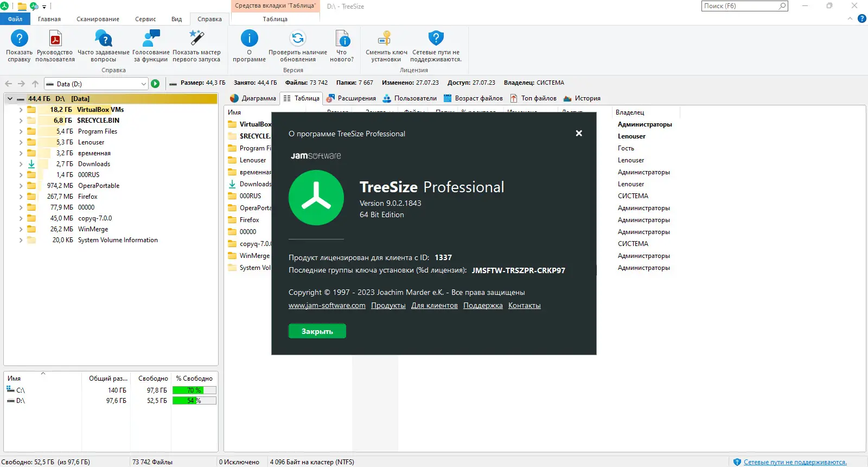This screenshot has width=868, height=467.
Task: Click the Закрыть button
Action: coord(317,331)
